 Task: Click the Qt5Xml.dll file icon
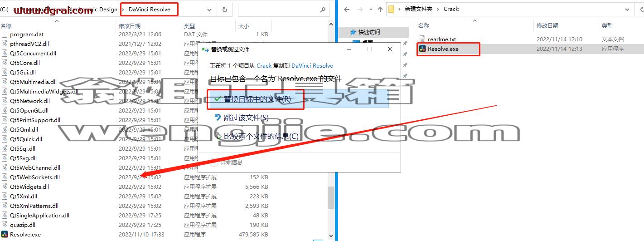(5, 197)
